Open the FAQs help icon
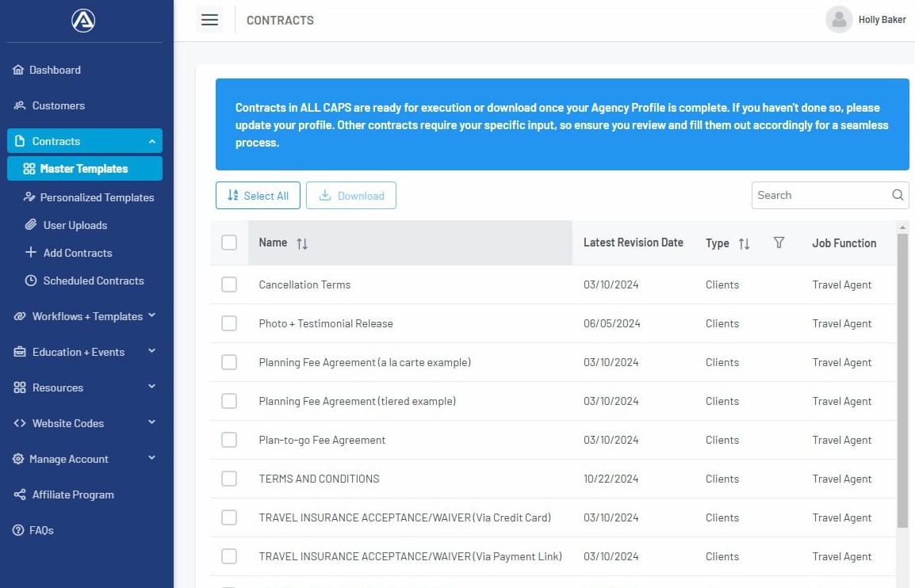 (x=18, y=530)
